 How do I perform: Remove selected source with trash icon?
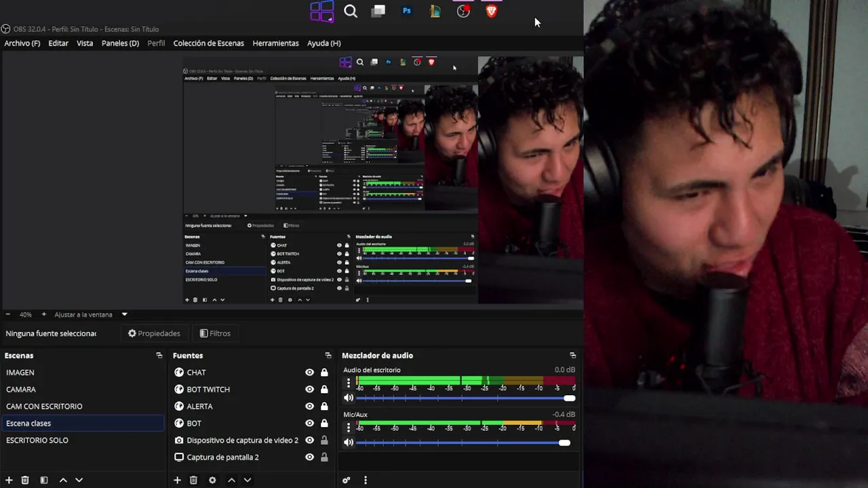(x=193, y=480)
